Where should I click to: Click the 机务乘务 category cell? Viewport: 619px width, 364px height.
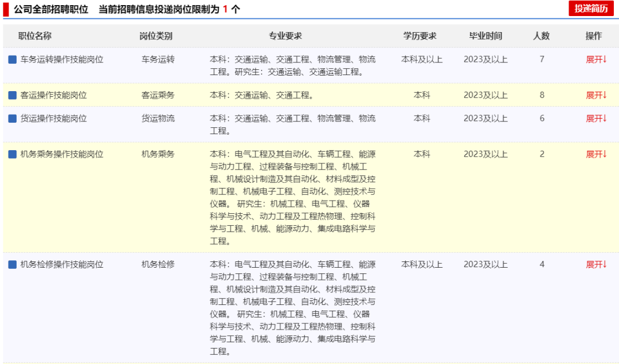tap(158, 154)
